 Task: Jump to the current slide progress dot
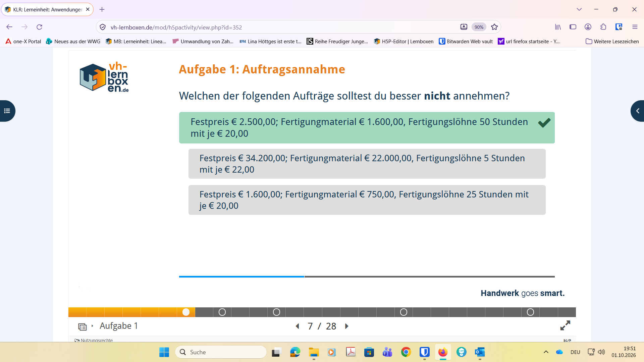click(x=186, y=312)
